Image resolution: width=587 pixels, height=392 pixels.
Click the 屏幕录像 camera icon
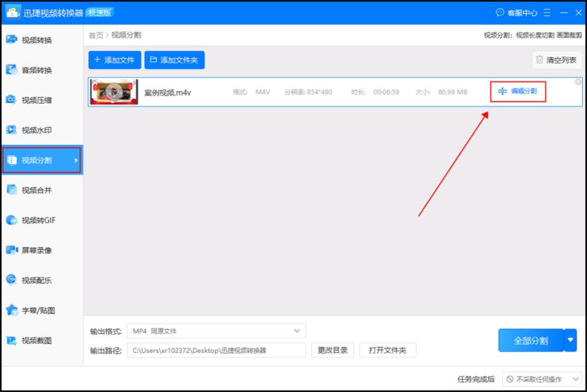(x=11, y=250)
